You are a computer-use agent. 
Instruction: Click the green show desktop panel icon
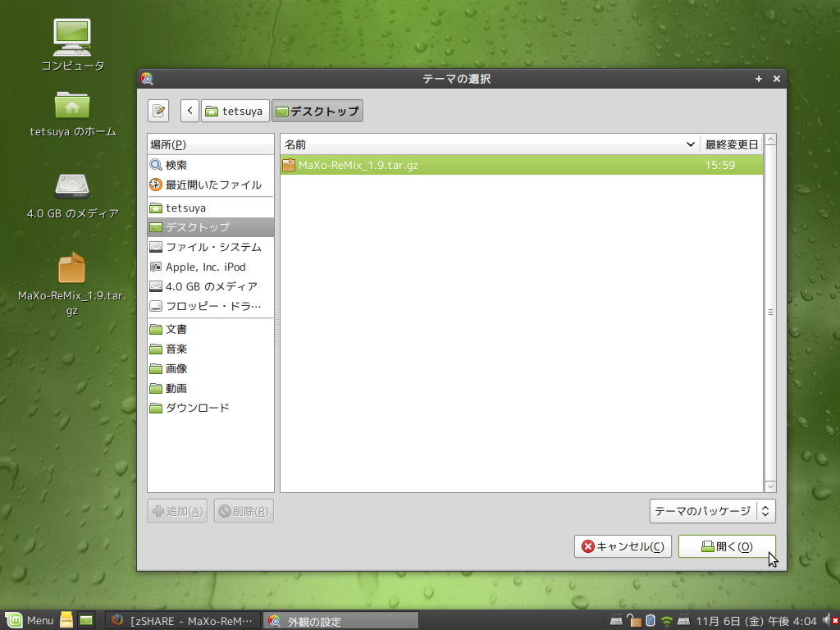tap(86, 620)
